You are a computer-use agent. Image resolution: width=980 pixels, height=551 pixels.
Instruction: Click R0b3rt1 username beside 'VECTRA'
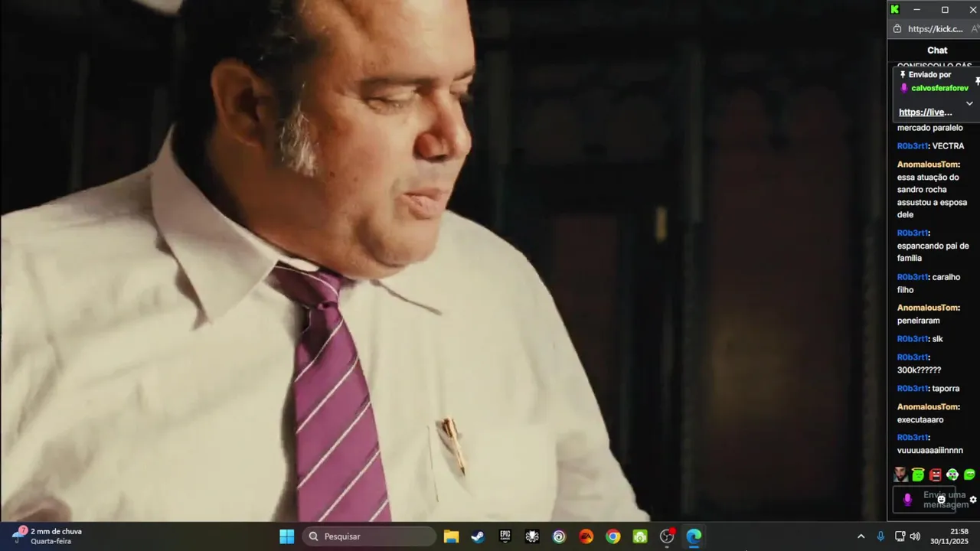click(912, 146)
